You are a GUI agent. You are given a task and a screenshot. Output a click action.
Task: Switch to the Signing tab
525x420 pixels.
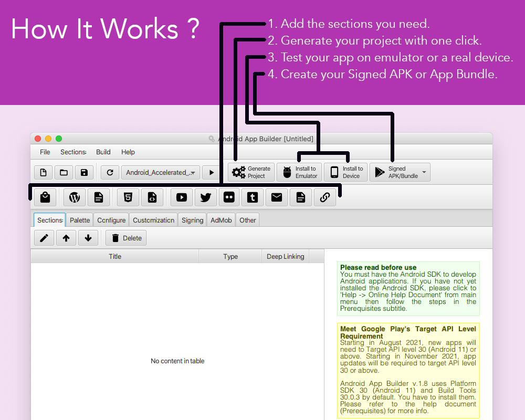tap(192, 220)
